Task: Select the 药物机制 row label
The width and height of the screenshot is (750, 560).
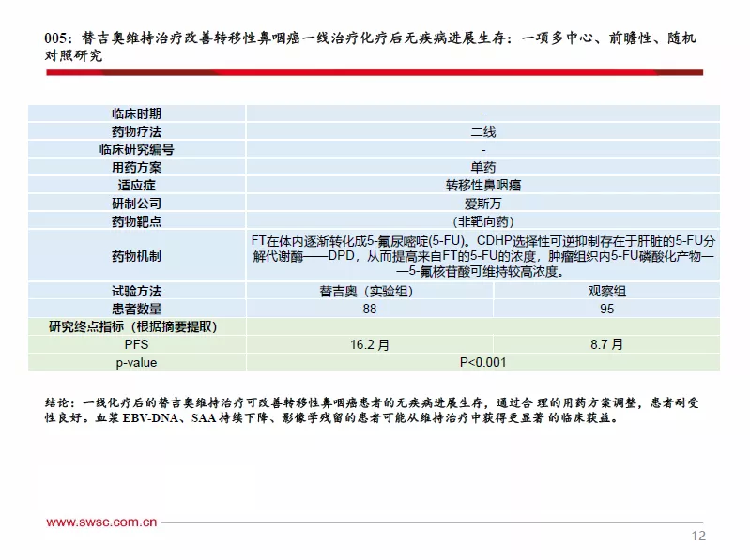Action: click(137, 256)
